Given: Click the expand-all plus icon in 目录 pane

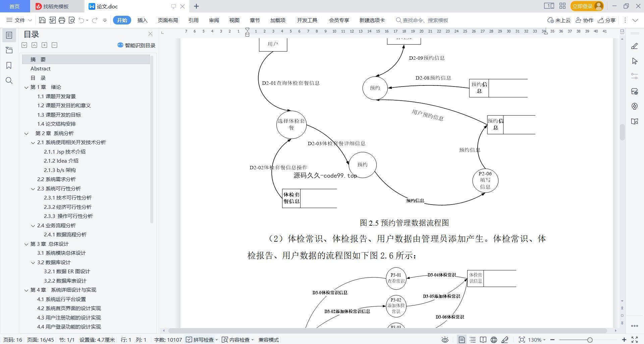Looking at the screenshot, I should (44, 45).
